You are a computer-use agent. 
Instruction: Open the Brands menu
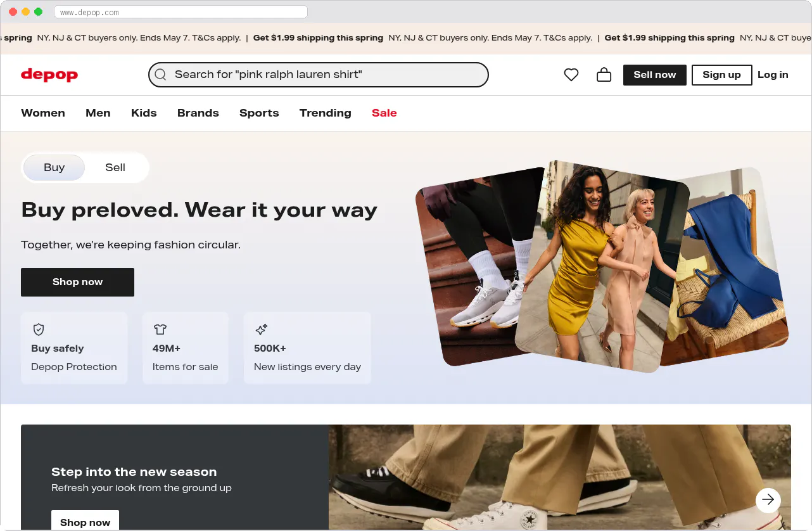click(198, 113)
